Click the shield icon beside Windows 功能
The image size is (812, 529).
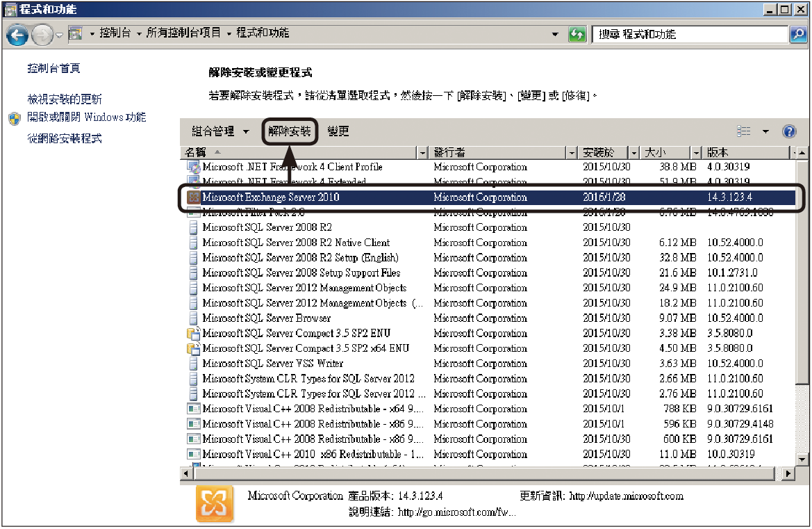click(x=15, y=119)
